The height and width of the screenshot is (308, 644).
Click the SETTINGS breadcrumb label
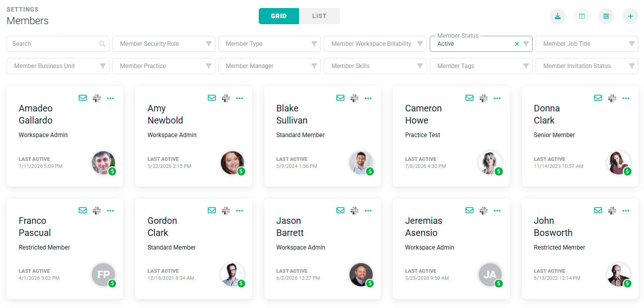[x=22, y=10]
